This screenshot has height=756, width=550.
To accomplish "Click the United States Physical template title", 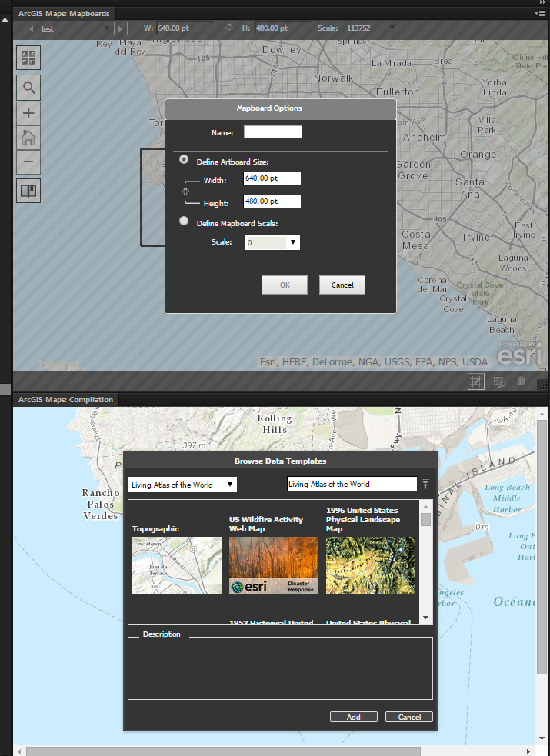I will coord(368,622).
